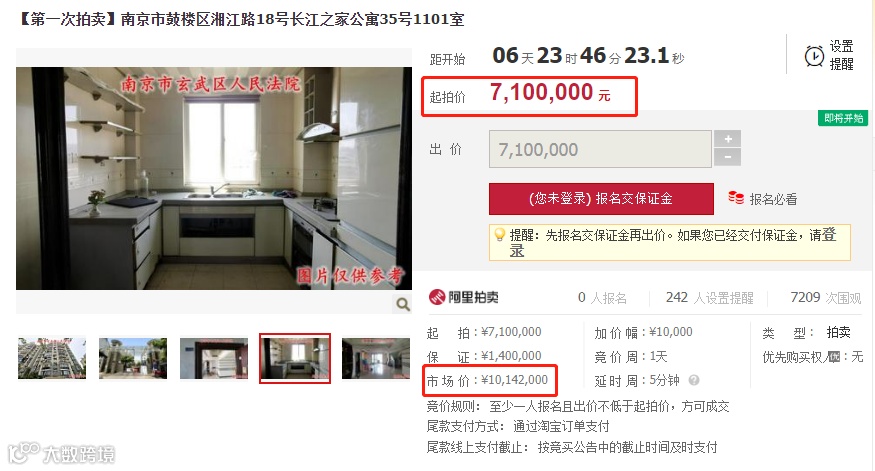Click the magnifier icon under main photo
The image size is (875, 471).
point(402,304)
